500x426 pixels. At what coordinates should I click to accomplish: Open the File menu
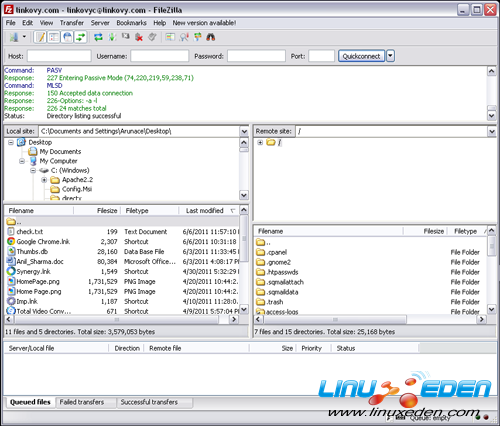tap(11, 23)
